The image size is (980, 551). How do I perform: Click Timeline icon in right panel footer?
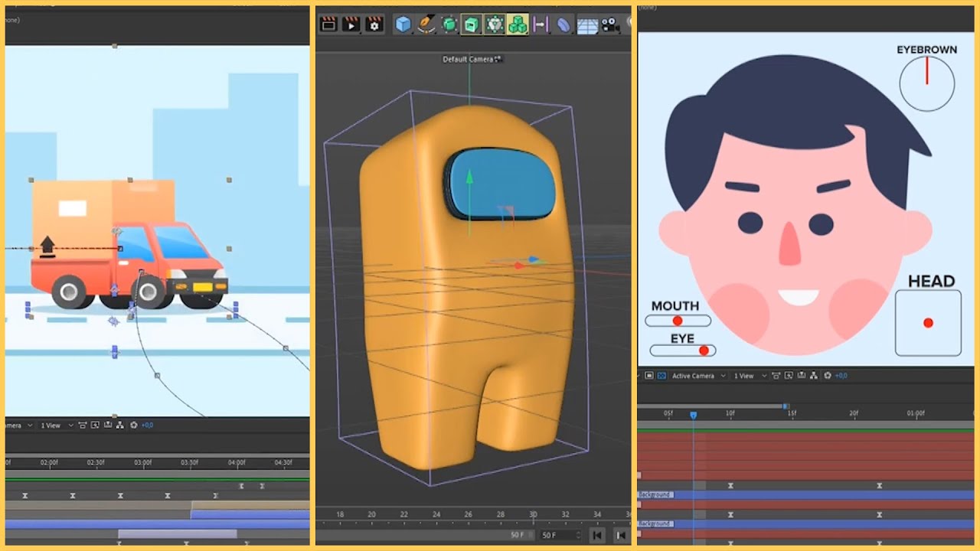[802, 376]
